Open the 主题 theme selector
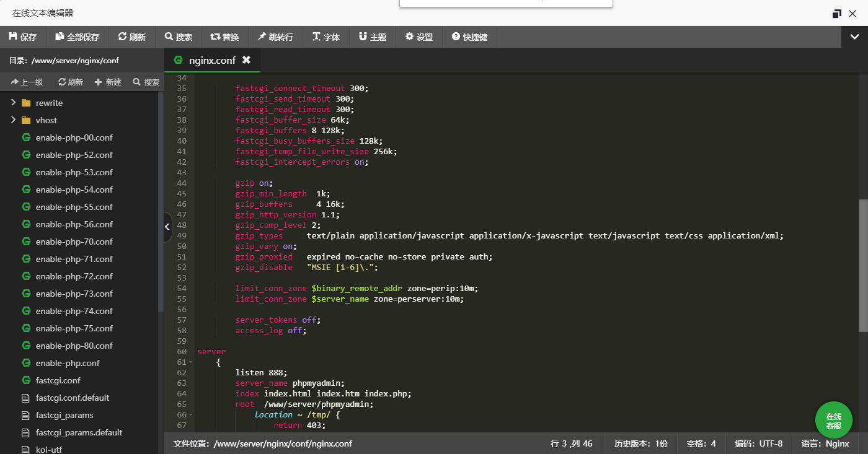 tap(373, 37)
